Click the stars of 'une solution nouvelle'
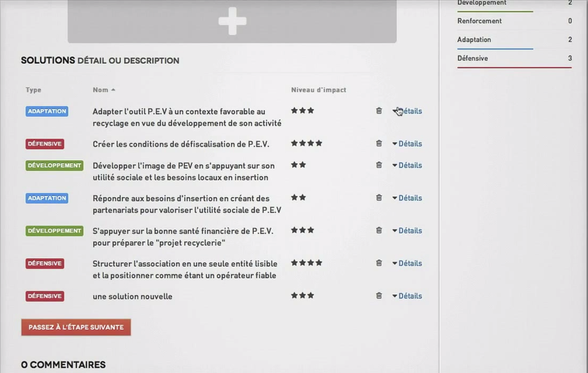The image size is (588, 373). [x=303, y=295]
